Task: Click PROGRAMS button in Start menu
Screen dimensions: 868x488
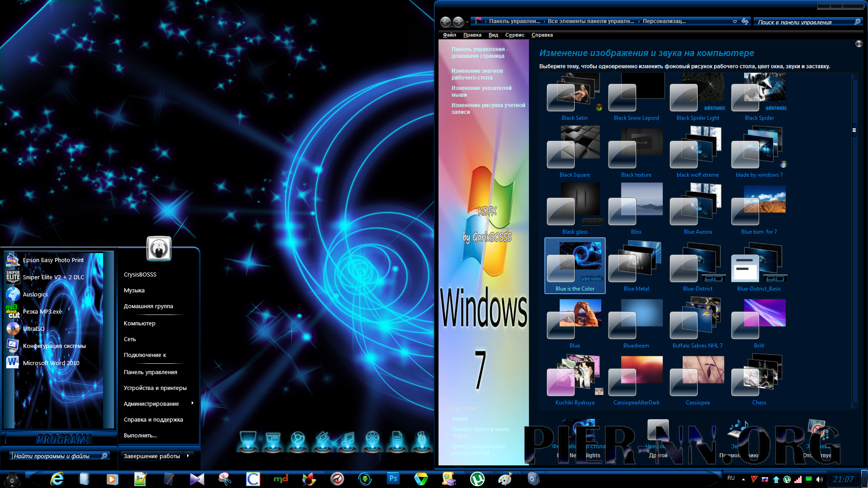Action: [x=64, y=439]
